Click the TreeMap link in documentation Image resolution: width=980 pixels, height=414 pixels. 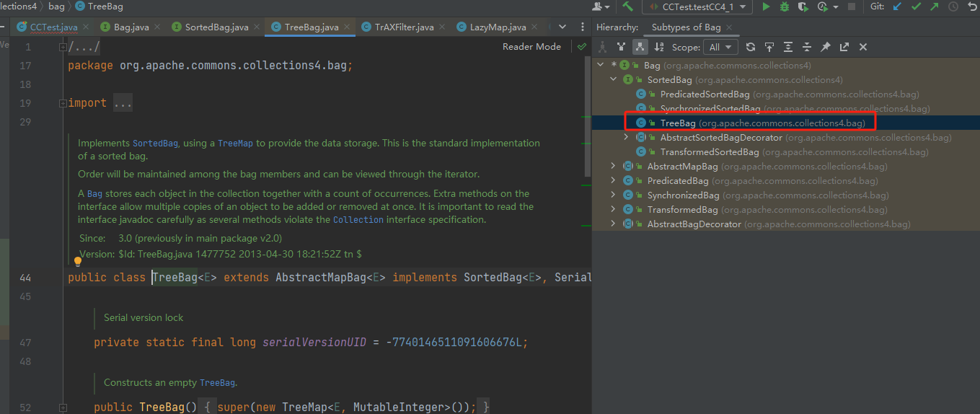tap(235, 144)
